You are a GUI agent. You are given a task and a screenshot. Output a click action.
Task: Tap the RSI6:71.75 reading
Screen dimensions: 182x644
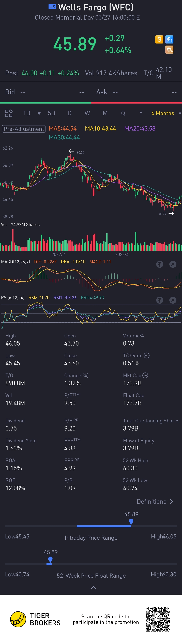39,297
